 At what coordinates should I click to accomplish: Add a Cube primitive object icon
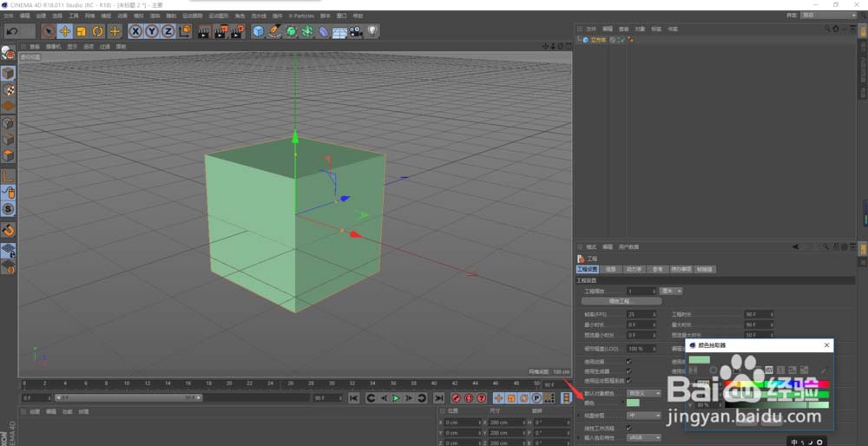click(258, 31)
